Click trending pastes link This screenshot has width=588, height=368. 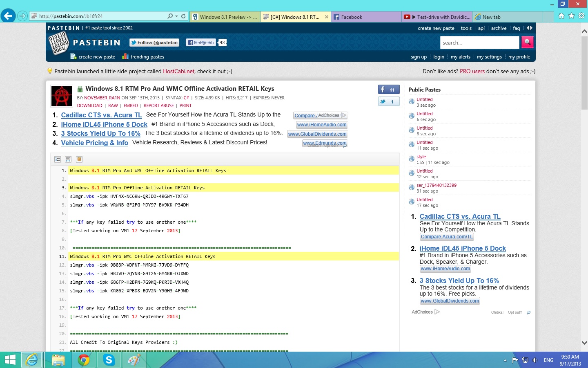point(147,57)
